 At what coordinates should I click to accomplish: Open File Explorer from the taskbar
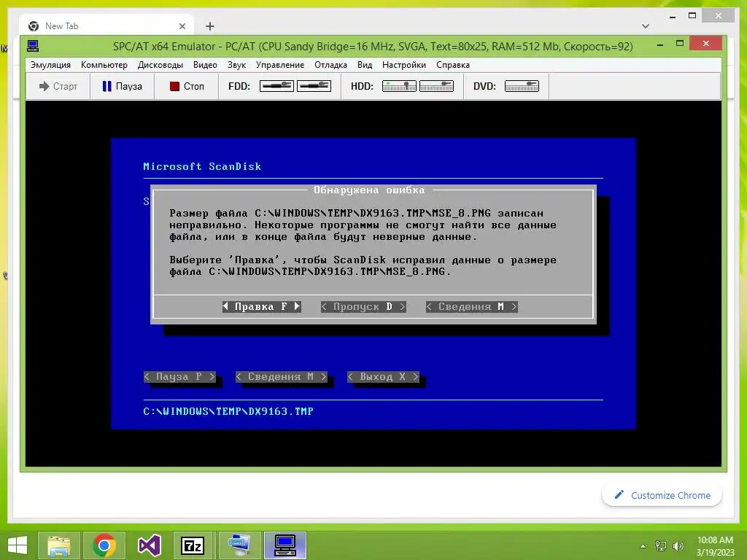tap(58, 545)
